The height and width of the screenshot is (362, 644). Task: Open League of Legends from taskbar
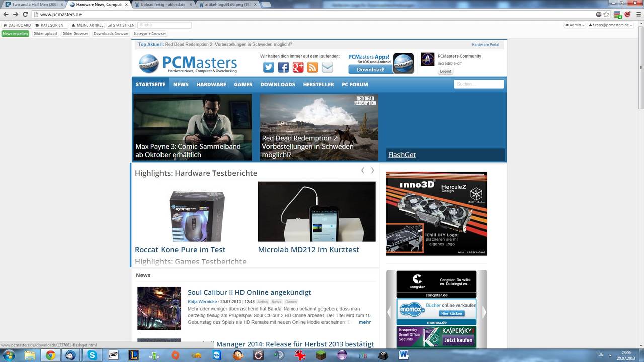[x=133, y=355]
